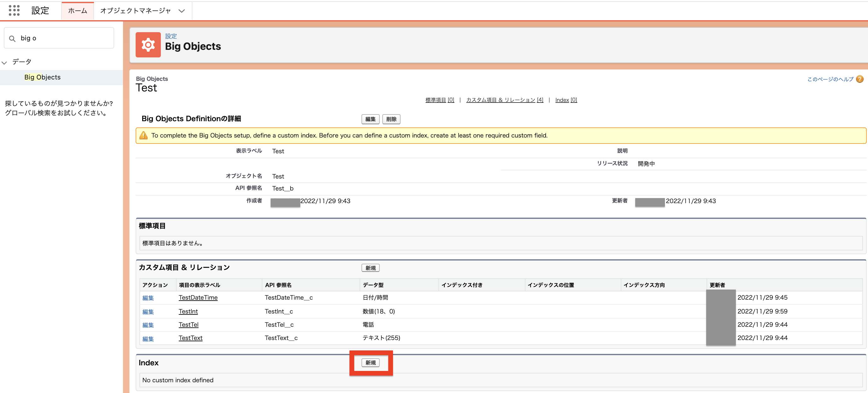The width and height of the screenshot is (868, 393).
Task: Open help via the question mark icon
Action: point(860,79)
